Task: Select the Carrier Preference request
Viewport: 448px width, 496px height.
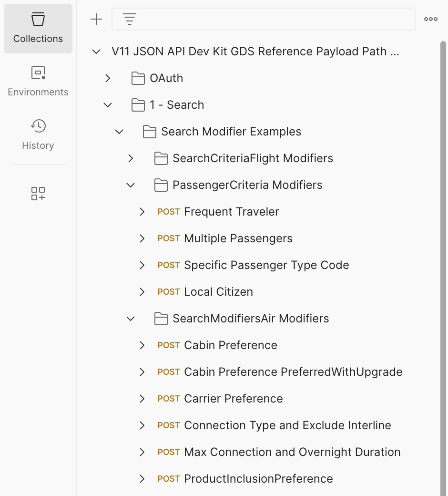Action: pos(233,399)
